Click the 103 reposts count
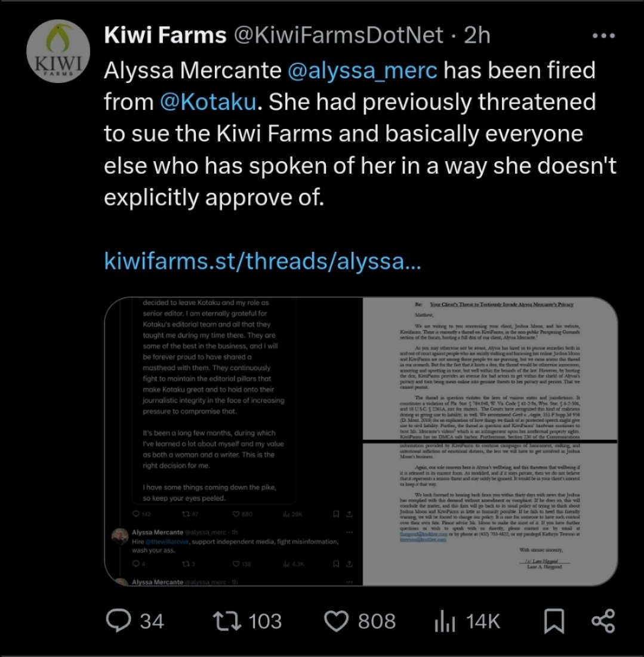 [x=265, y=621]
